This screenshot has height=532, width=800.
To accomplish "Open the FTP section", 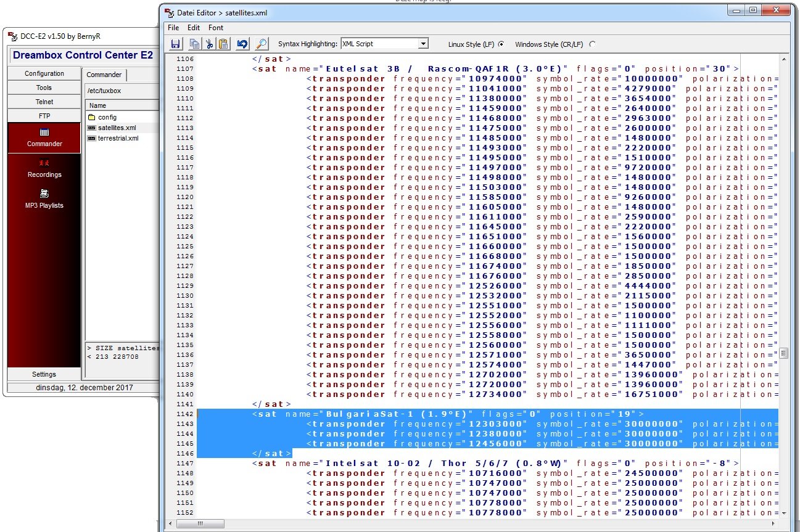I will 44,116.
